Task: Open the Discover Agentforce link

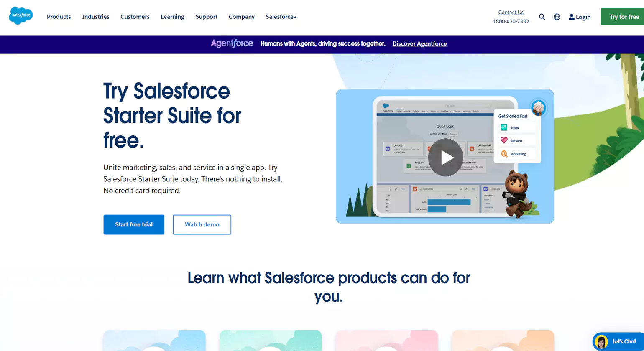Action: 419,43
